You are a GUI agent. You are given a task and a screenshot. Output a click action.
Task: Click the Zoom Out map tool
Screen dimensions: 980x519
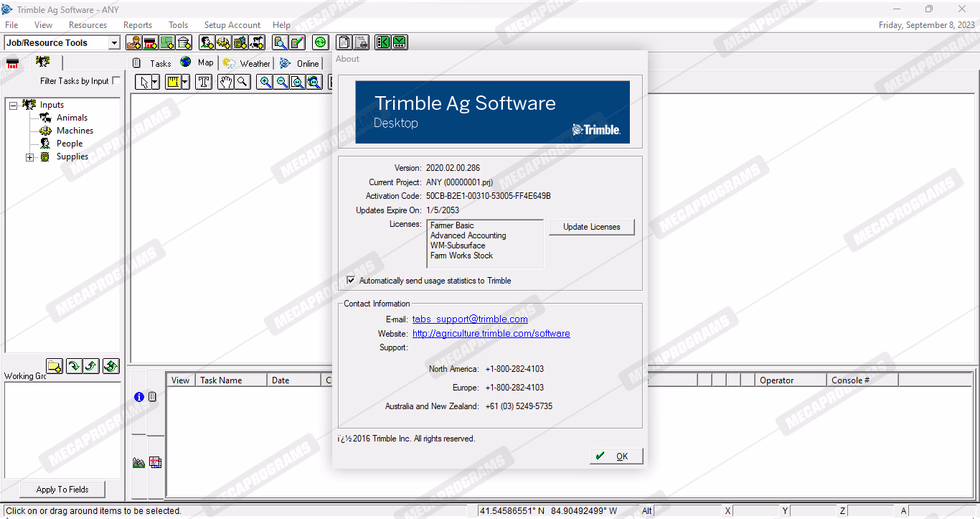pos(282,82)
